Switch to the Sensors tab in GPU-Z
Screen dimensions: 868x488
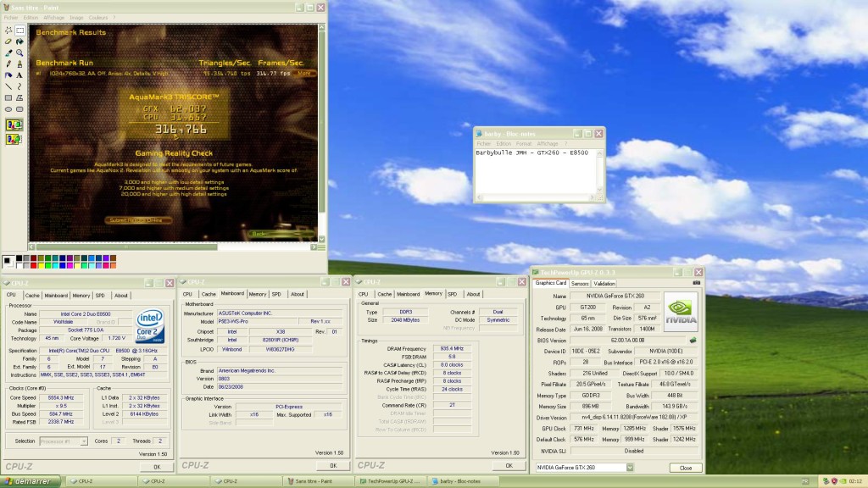(580, 283)
